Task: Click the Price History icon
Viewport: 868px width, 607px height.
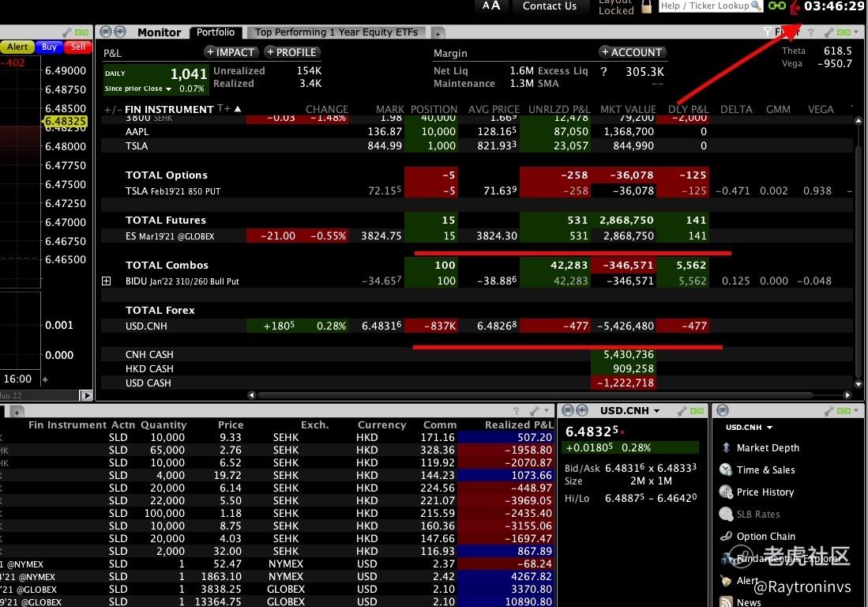Action: (x=726, y=492)
